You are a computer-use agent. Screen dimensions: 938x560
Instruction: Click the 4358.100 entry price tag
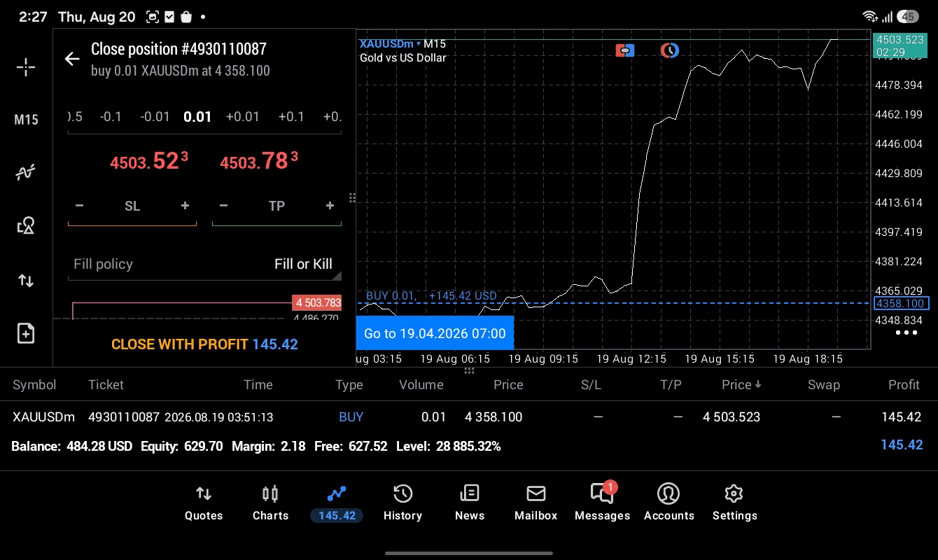click(901, 303)
